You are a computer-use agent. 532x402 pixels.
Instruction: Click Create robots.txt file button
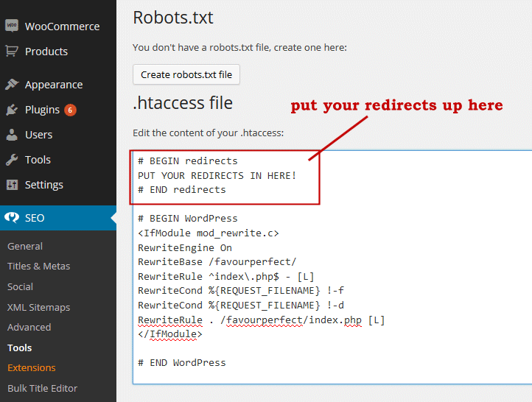[x=186, y=74]
